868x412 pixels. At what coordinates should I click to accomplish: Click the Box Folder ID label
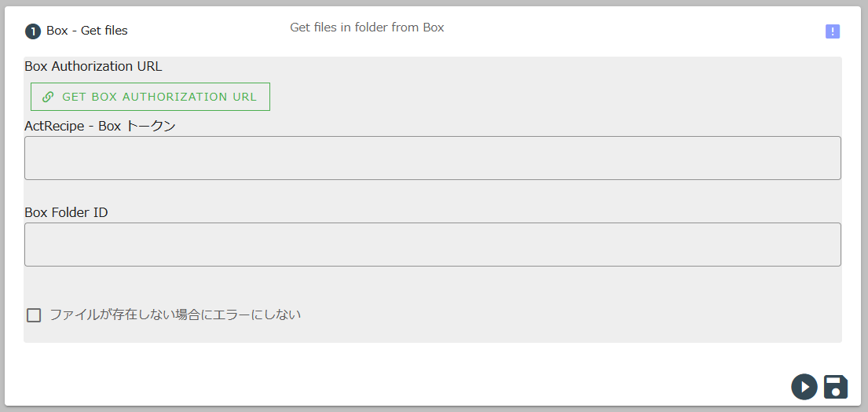pos(66,212)
